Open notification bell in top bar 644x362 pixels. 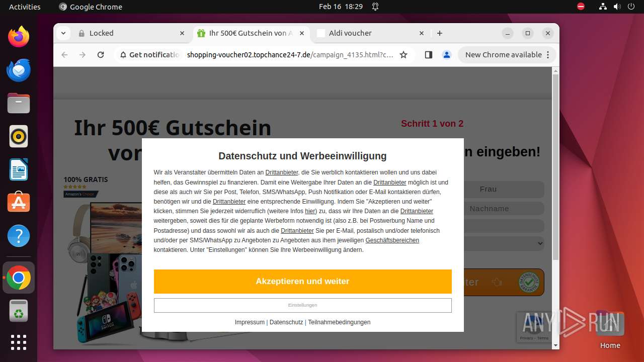[375, 7]
